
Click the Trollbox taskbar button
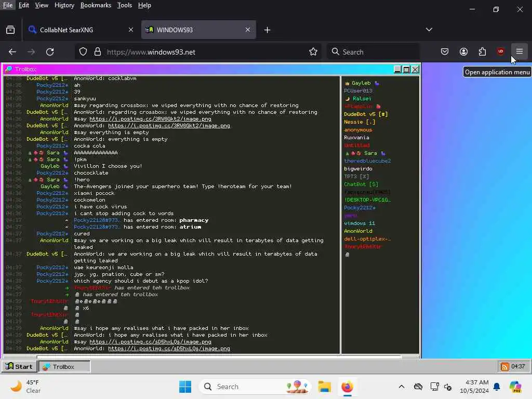(x=64, y=366)
